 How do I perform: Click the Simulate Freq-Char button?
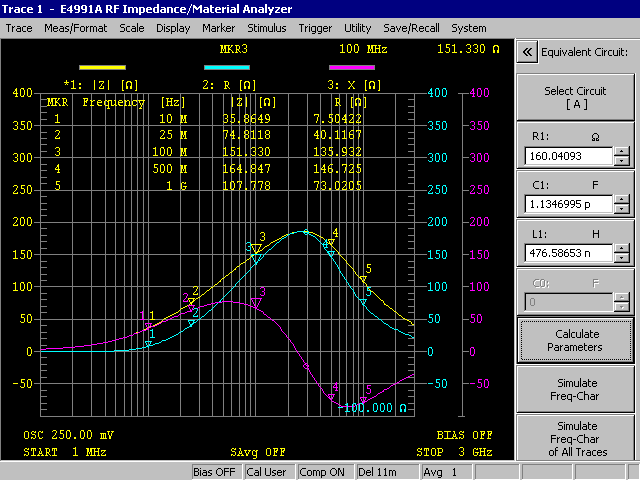click(x=576, y=389)
